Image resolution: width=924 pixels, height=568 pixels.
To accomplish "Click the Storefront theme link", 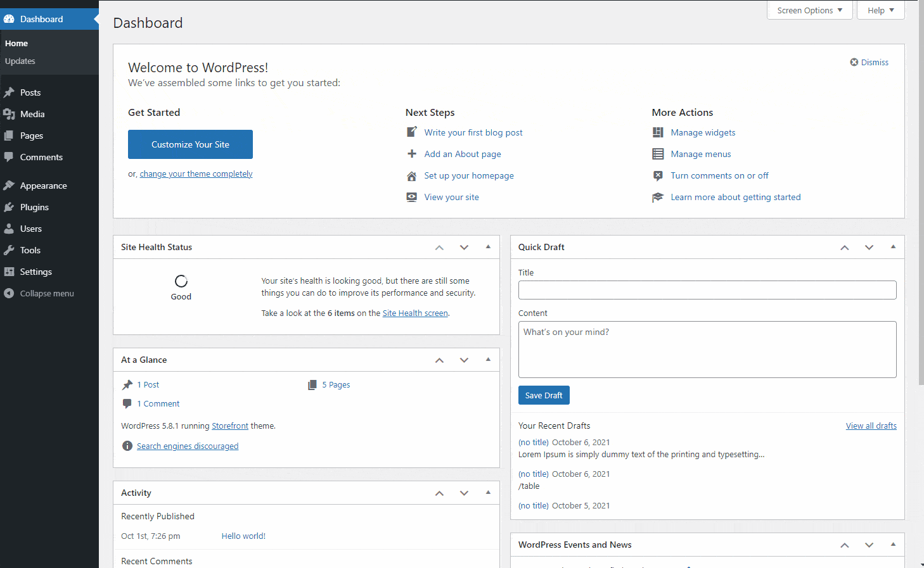I will pyautogui.click(x=230, y=426).
